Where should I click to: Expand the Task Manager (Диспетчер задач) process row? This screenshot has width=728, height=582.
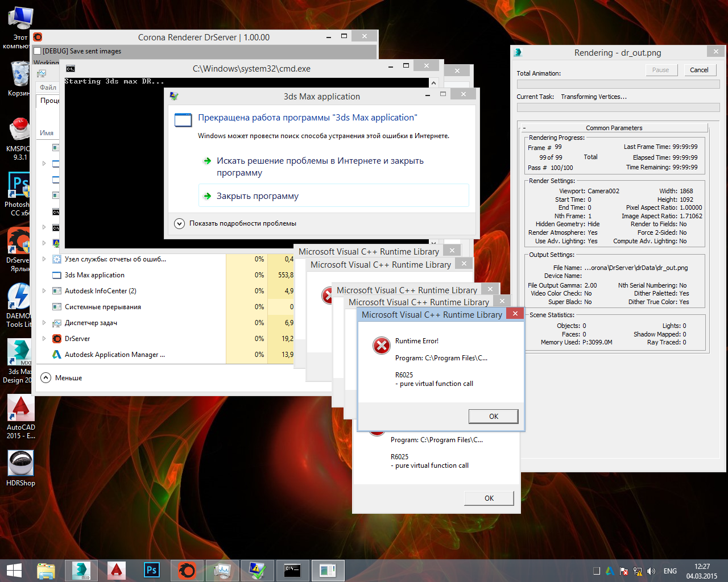coord(44,323)
